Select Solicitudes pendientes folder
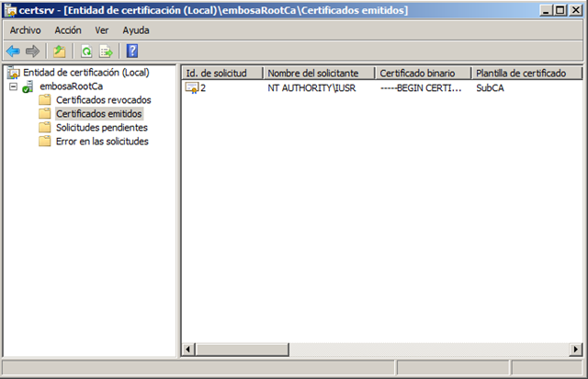Viewport: 588px width, 379px height. pos(101,127)
